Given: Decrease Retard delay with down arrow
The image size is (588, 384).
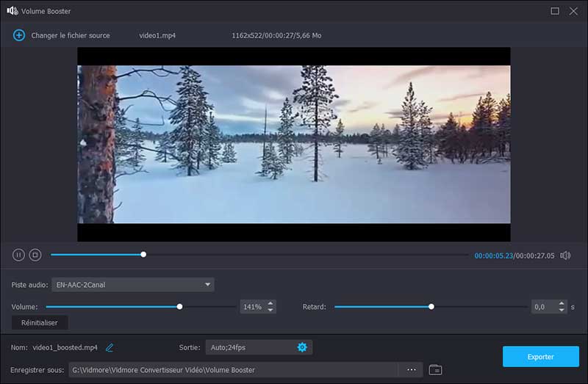Looking at the screenshot, I should [562, 310].
